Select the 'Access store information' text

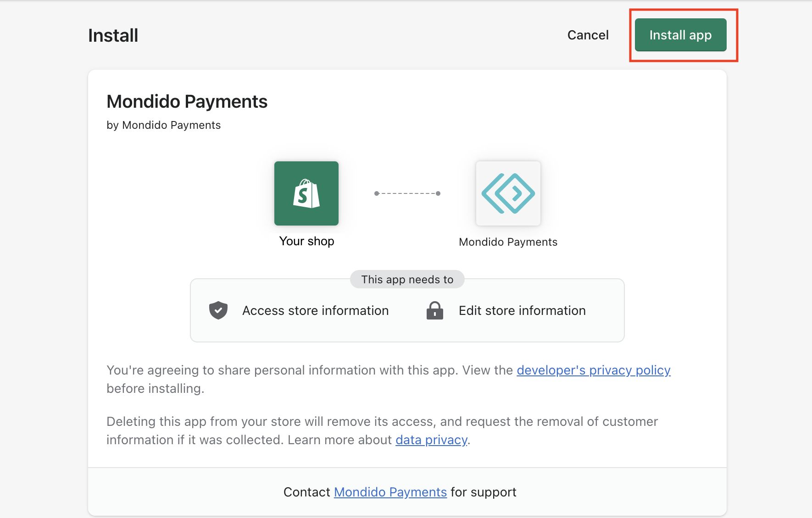316,310
